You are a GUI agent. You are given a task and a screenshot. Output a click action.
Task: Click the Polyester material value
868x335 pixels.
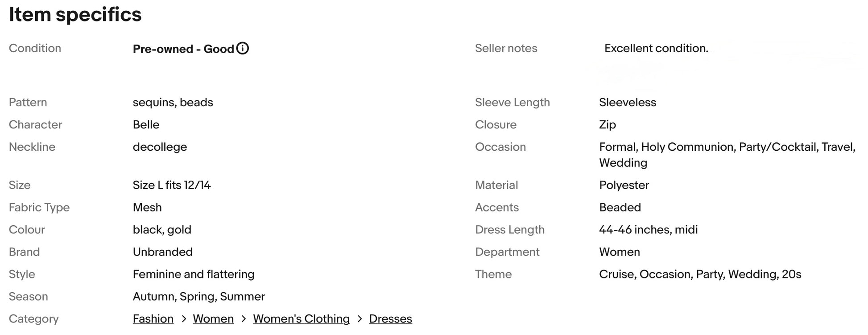point(624,185)
